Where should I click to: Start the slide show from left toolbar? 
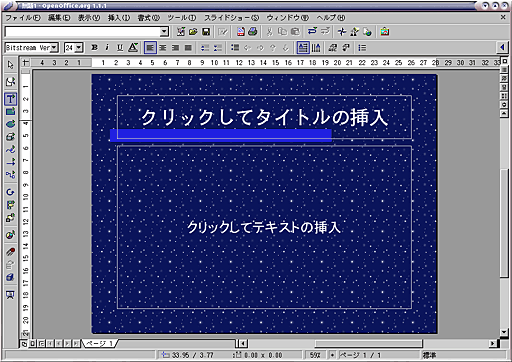click(10, 295)
